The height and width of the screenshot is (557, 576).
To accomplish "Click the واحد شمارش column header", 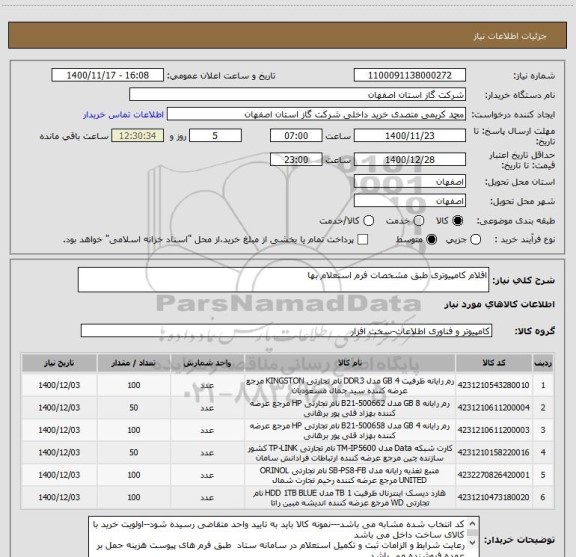I will point(207,363).
